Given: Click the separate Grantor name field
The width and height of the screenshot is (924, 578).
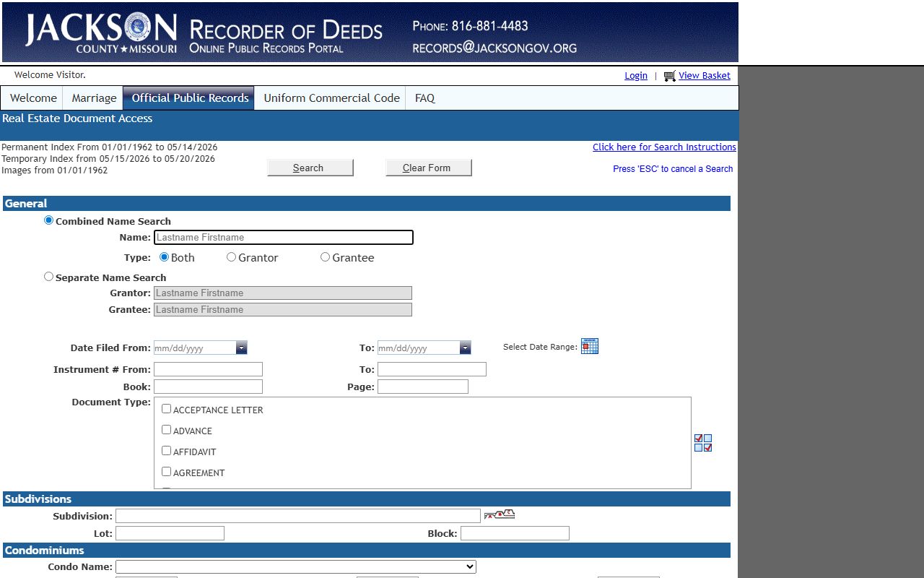Looking at the screenshot, I should pyautogui.click(x=283, y=293).
